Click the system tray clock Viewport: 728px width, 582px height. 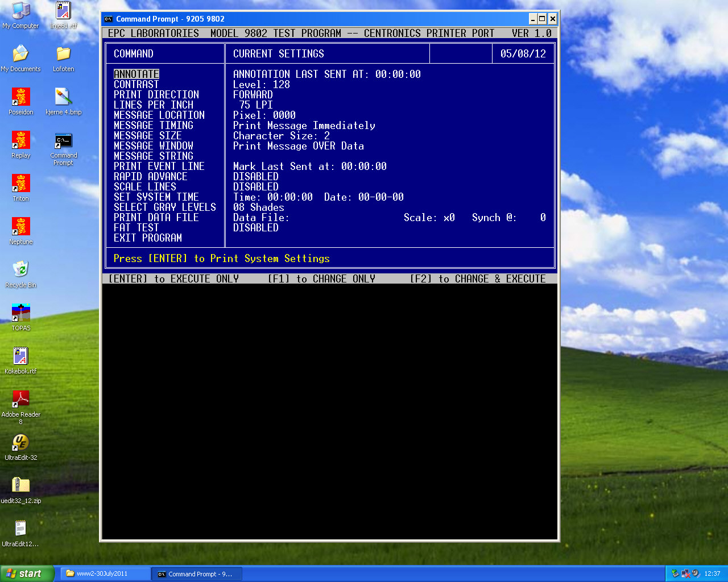[712, 573]
